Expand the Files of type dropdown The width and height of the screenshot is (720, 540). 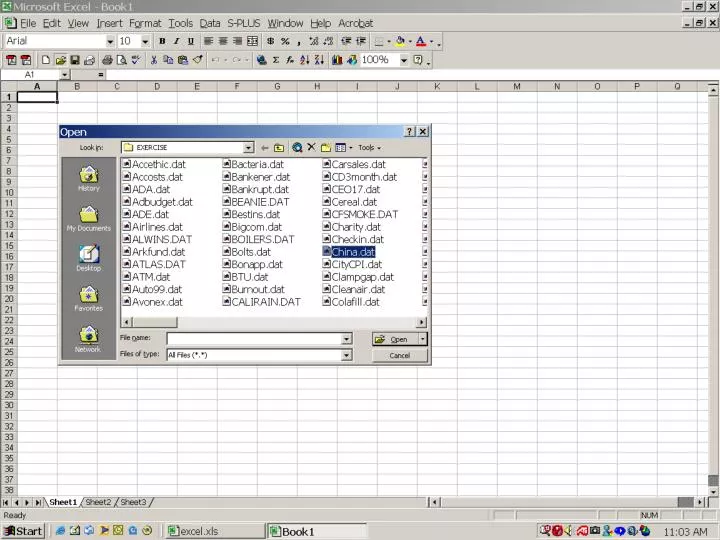347,355
